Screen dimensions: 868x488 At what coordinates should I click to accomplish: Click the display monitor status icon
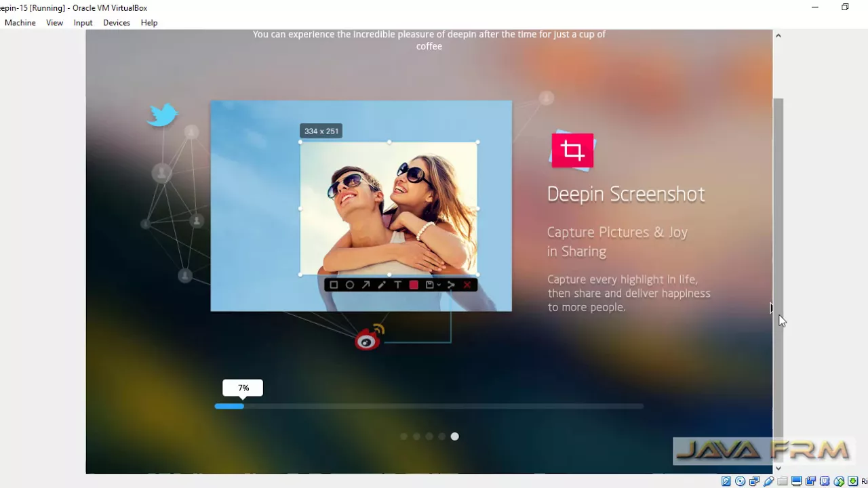pyautogui.click(x=796, y=481)
